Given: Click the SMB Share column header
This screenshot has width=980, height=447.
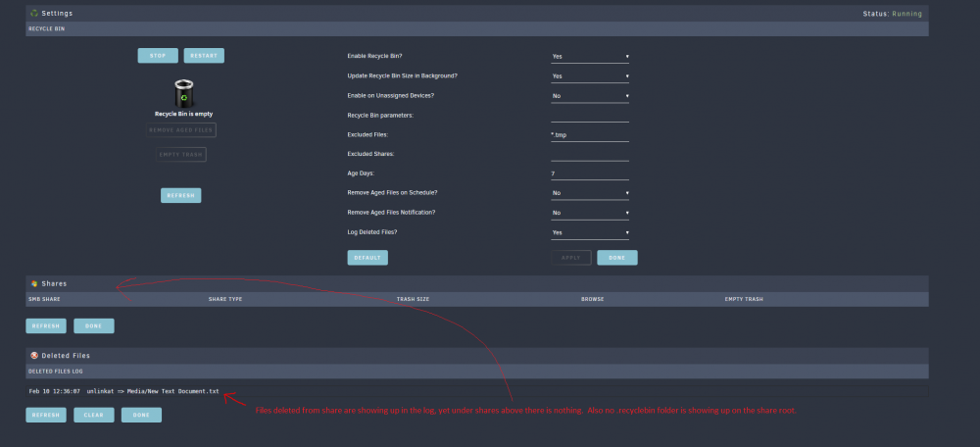Looking at the screenshot, I should pyautogui.click(x=44, y=299).
